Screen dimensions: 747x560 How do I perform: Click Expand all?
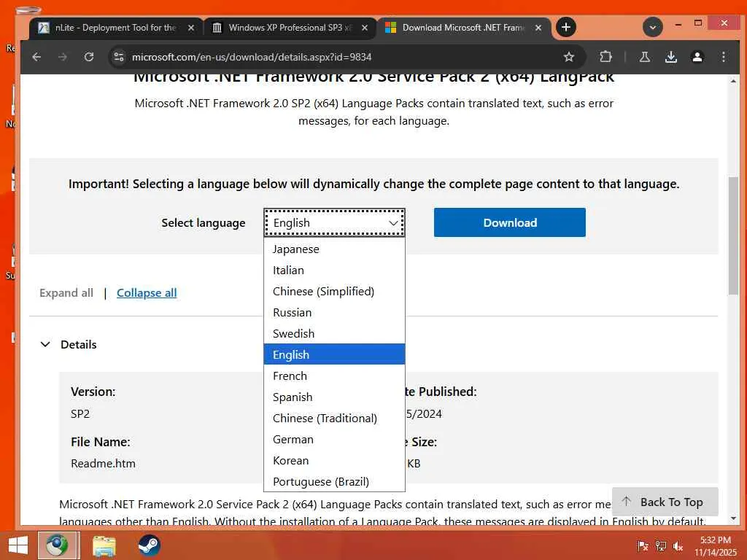[66, 293]
